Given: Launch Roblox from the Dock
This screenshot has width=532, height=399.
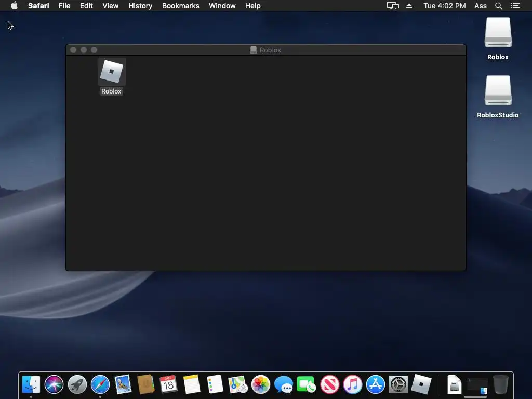Looking at the screenshot, I should (421, 384).
